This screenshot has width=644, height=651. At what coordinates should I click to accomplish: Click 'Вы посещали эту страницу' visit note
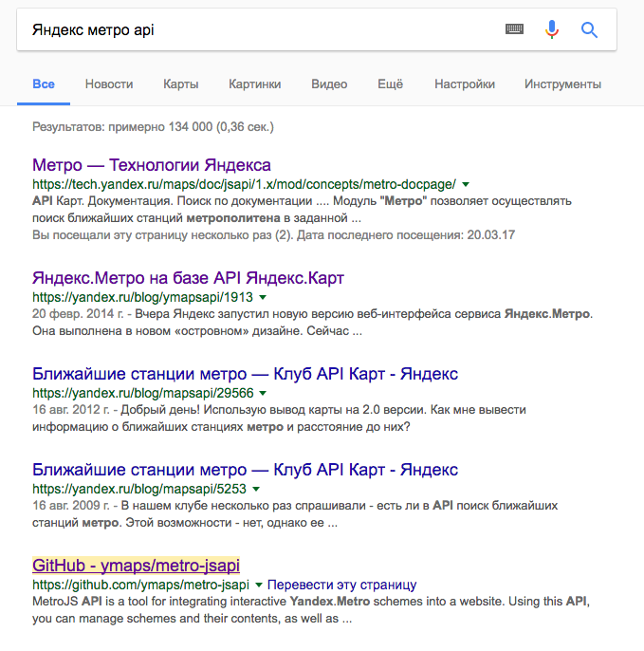(x=273, y=235)
